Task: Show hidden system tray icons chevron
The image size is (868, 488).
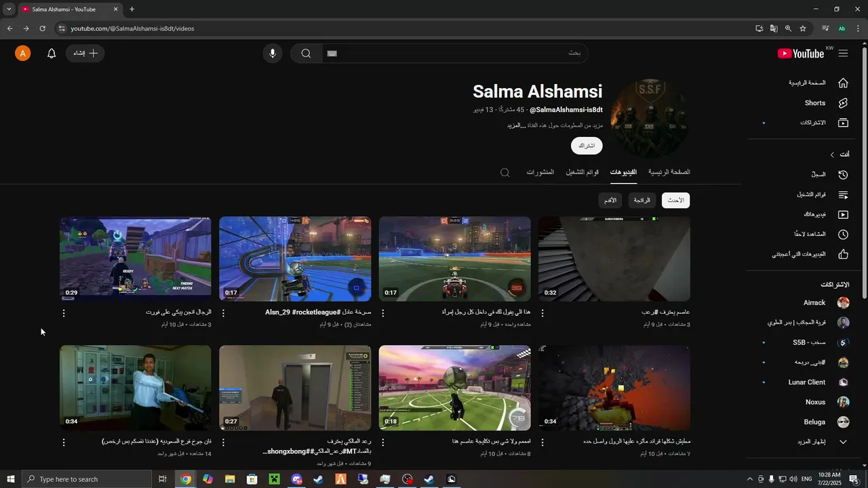Action: pyautogui.click(x=750, y=479)
